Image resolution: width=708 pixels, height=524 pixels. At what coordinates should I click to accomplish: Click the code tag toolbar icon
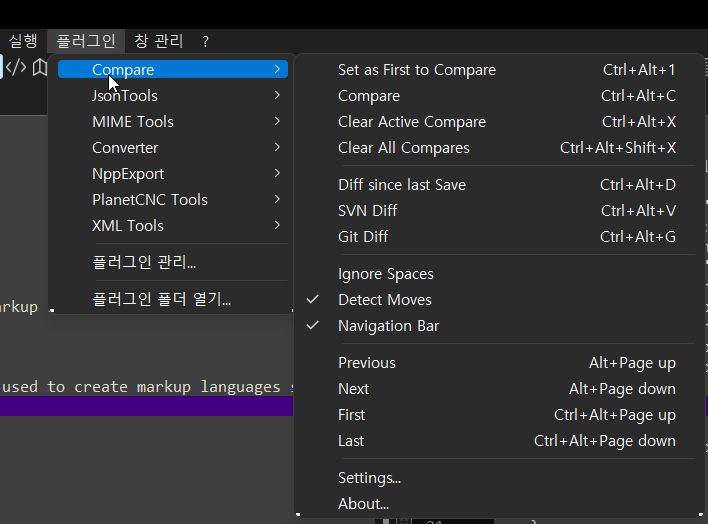[16, 67]
